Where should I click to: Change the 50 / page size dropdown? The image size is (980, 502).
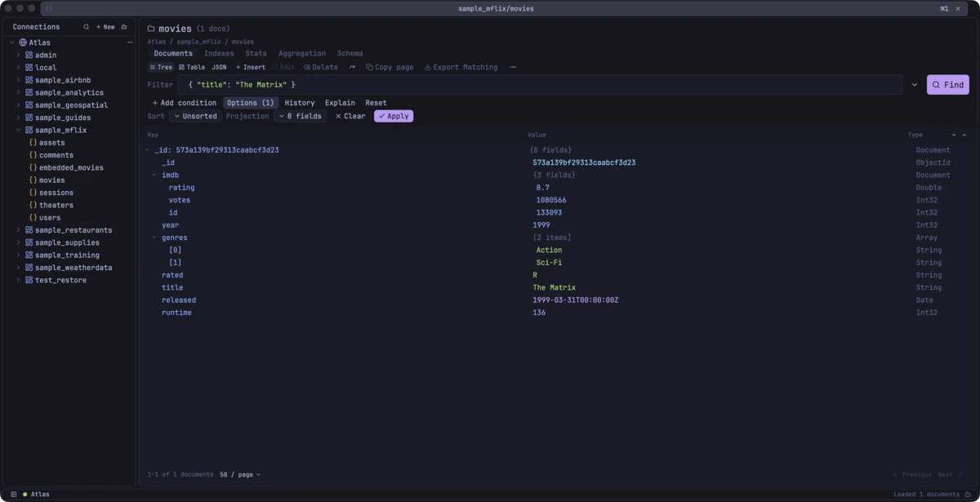(x=240, y=474)
